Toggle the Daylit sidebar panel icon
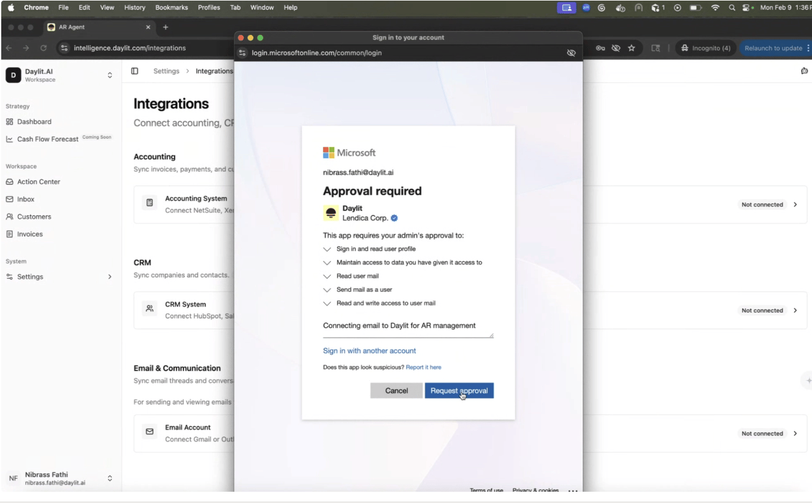Screen dimensions: 812x504 [135, 71]
